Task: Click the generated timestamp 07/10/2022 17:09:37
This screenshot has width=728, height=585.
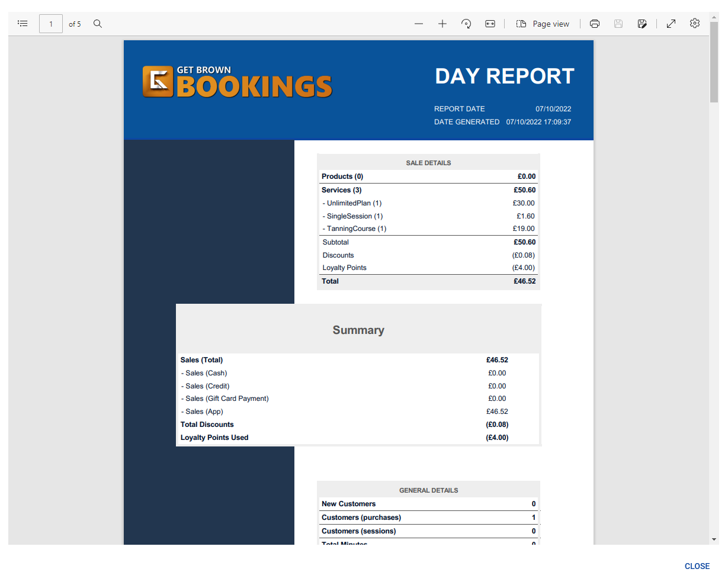Action: pos(538,122)
